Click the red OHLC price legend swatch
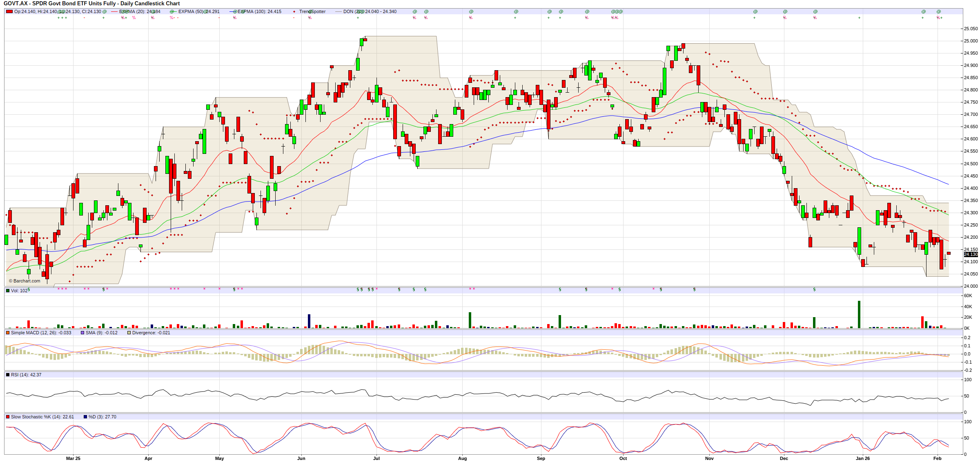This screenshot has height=471, width=980. pos(9,11)
